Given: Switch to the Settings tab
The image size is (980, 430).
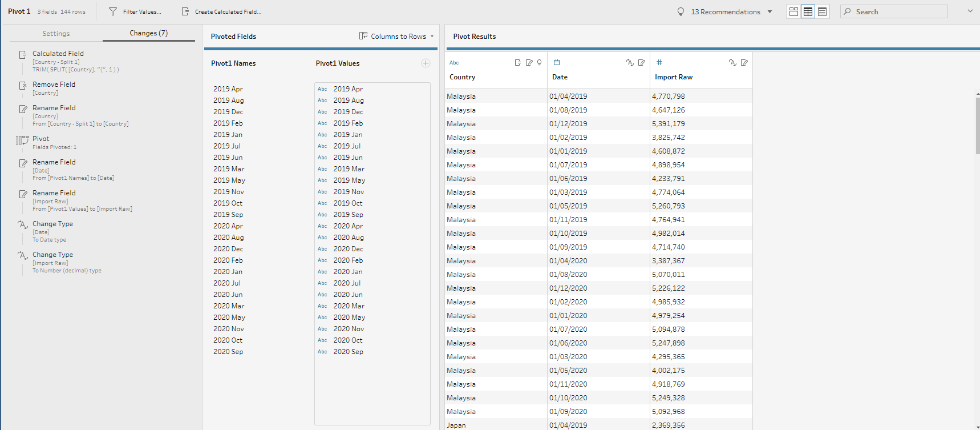Looking at the screenshot, I should 56,34.
